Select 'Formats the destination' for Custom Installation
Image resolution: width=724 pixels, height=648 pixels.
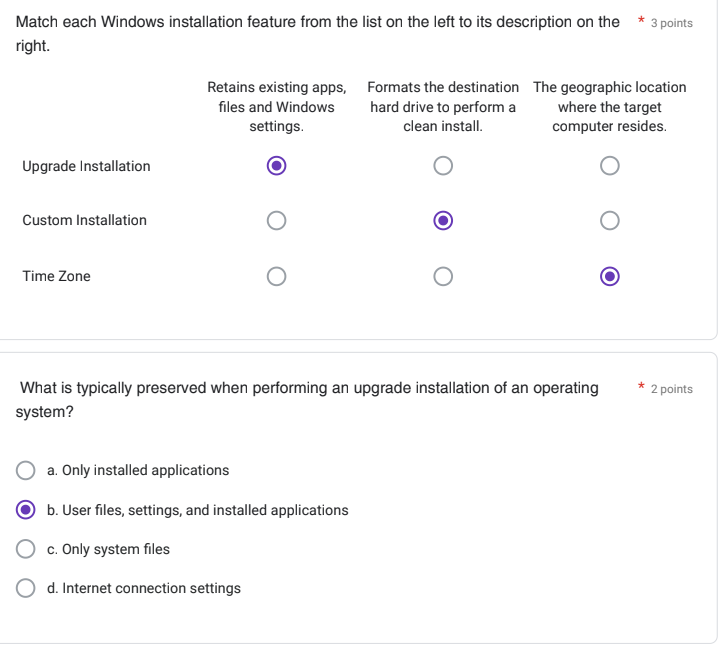pos(443,220)
